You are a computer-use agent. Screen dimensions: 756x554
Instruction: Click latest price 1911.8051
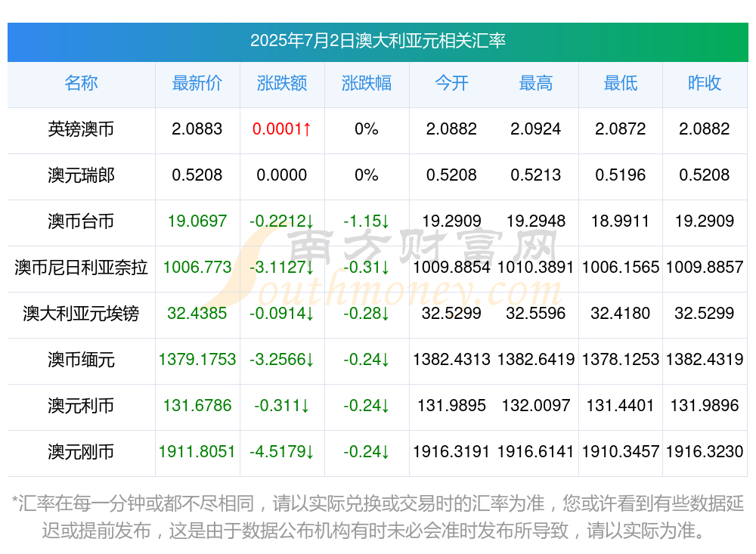[197, 452]
